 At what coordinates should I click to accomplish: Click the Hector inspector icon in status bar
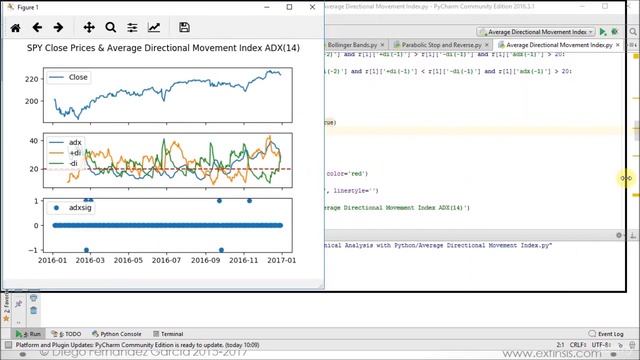pyautogui.click(x=632, y=345)
